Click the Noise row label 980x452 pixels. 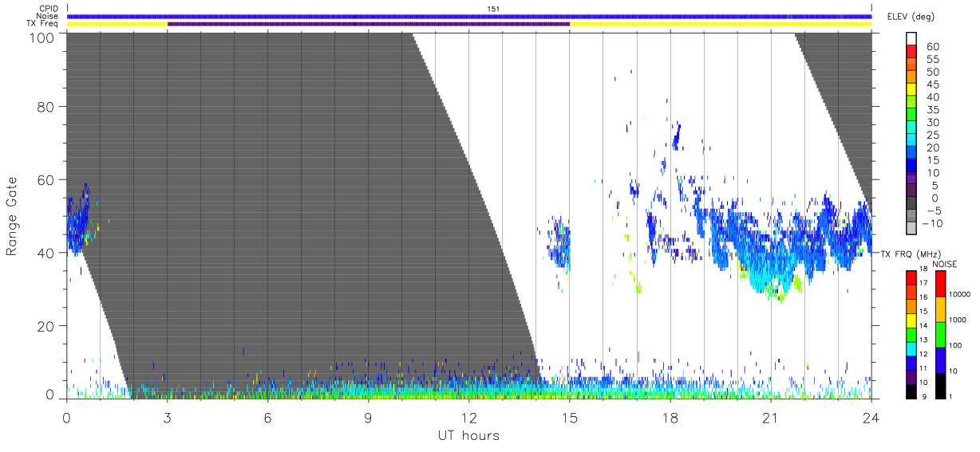[x=46, y=16]
